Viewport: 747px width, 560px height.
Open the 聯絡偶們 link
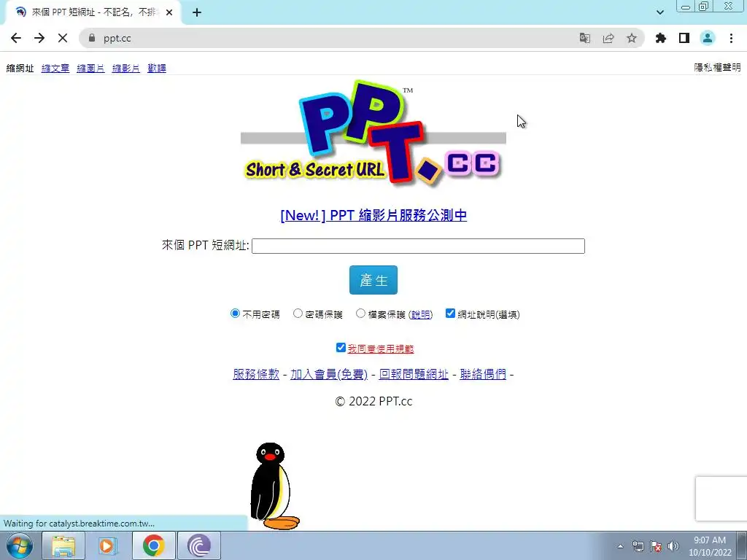pyautogui.click(x=483, y=374)
